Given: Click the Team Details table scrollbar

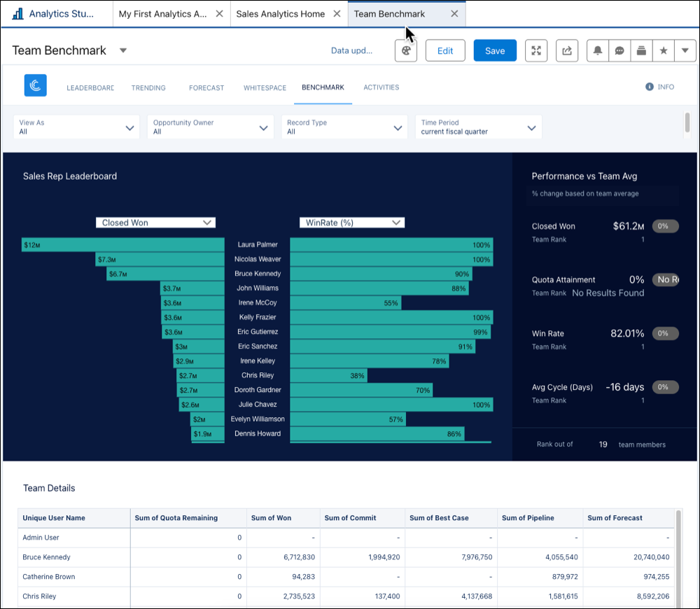Looking at the screenshot, I should [678, 558].
